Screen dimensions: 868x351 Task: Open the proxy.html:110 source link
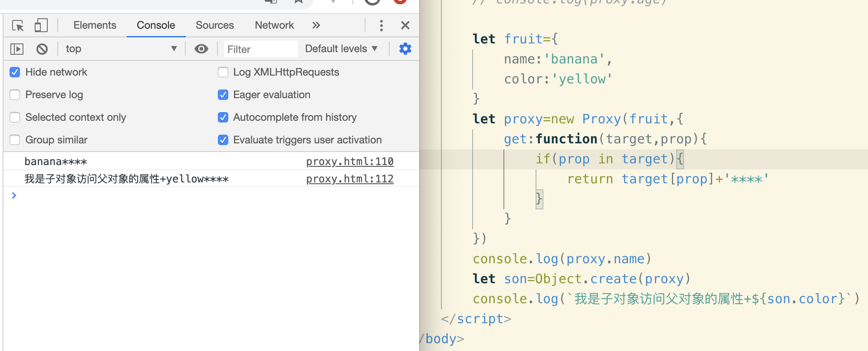click(350, 162)
